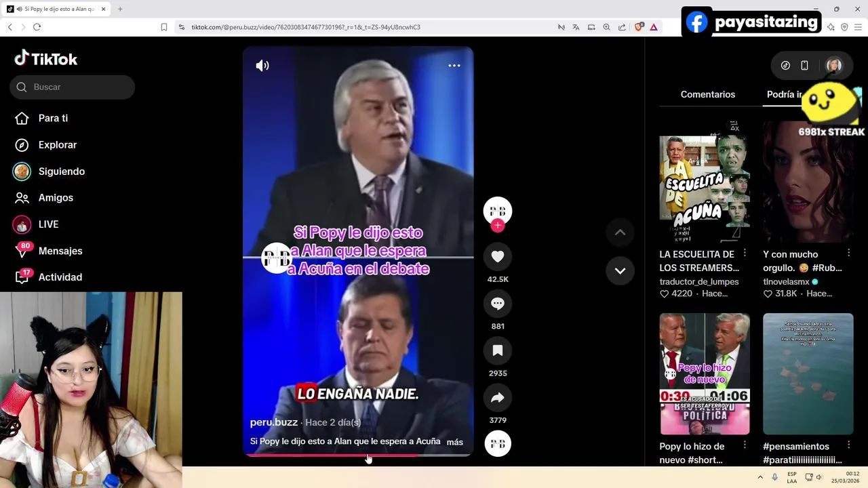Bookmark this page in the browser toolbar
The width and height of the screenshot is (868, 488).
164,27
